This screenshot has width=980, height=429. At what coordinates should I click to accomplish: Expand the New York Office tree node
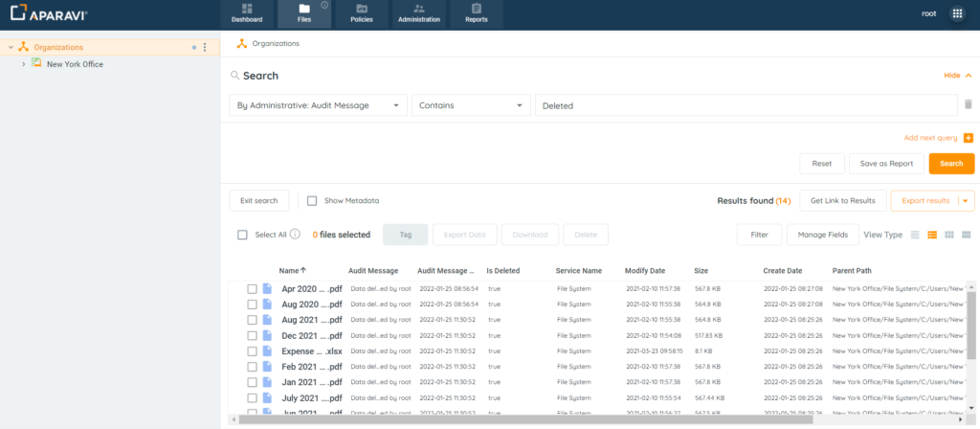[x=23, y=64]
